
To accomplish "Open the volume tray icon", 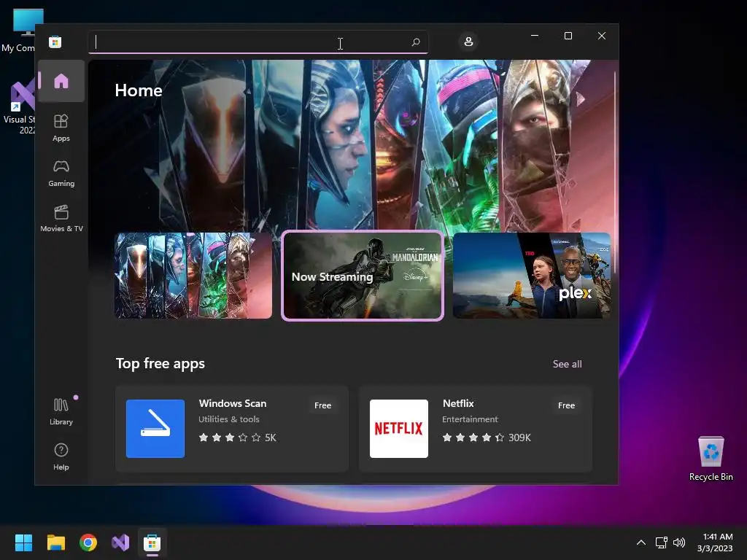I will [x=679, y=542].
